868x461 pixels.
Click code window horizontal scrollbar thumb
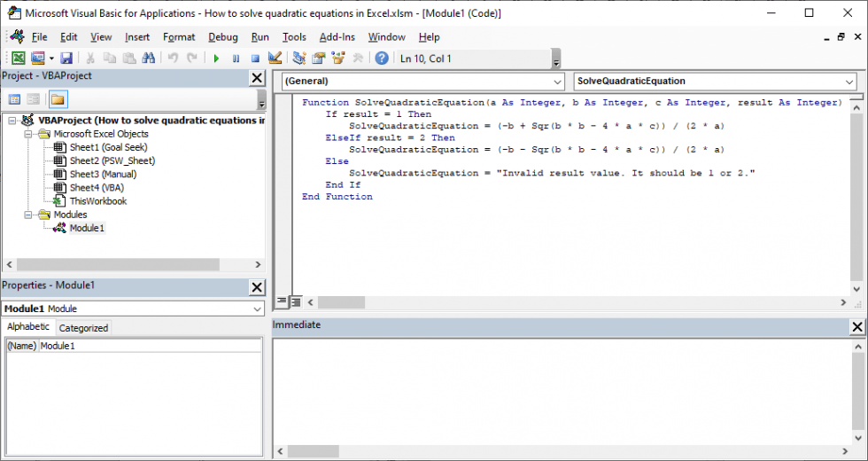coord(341,302)
